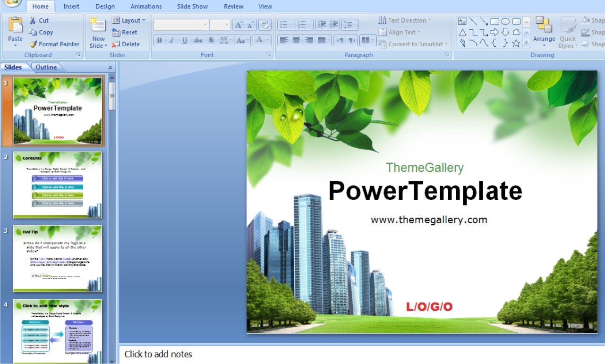The image size is (605, 364).
Task: Select the Left Brace shape
Action: coord(495,43)
